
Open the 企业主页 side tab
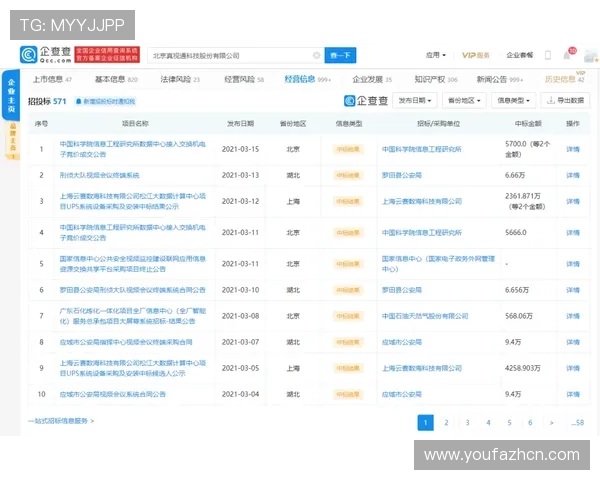pos(11,96)
